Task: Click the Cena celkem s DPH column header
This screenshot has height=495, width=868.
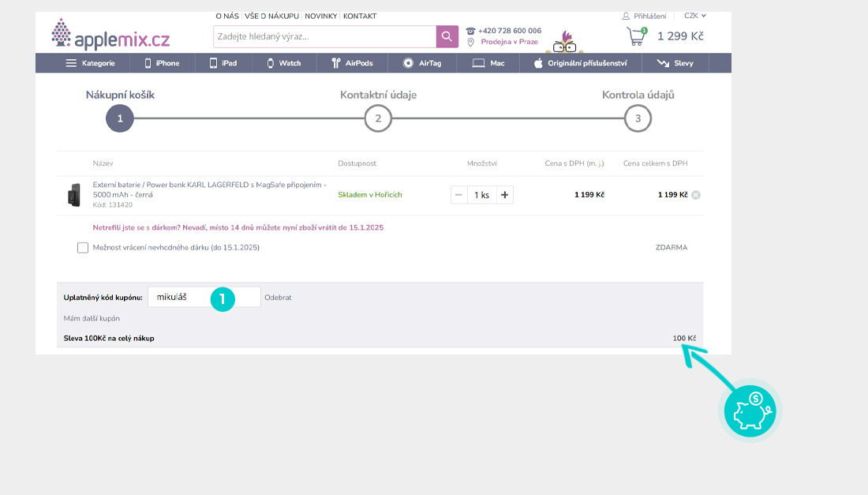Action: click(x=656, y=163)
